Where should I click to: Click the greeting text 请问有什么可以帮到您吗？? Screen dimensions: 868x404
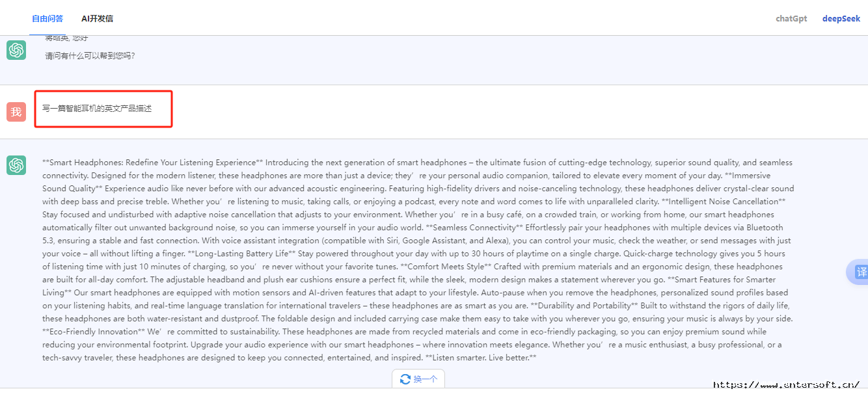click(90, 56)
